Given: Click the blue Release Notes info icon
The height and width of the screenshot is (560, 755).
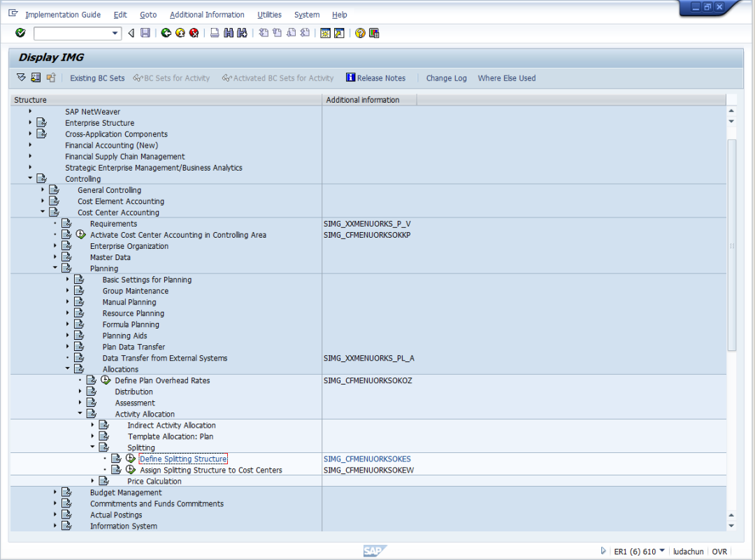Looking at the screenshot, I should [x=350, y=78].
